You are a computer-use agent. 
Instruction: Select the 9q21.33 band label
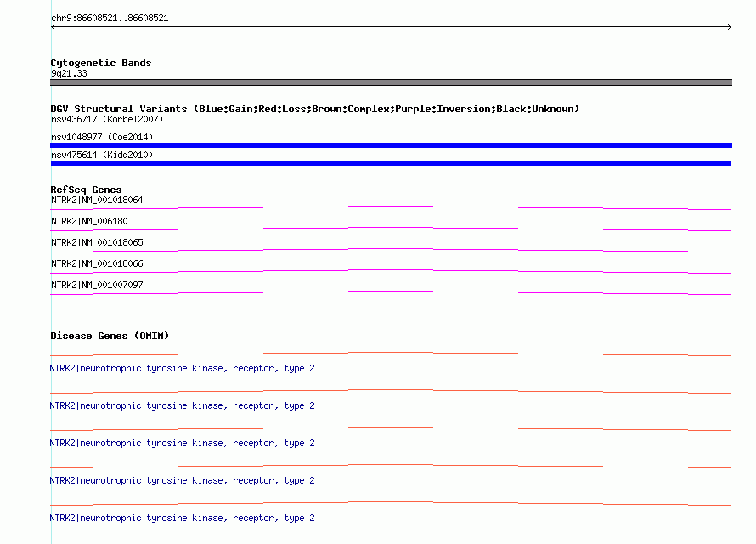(x=69, y=73)
